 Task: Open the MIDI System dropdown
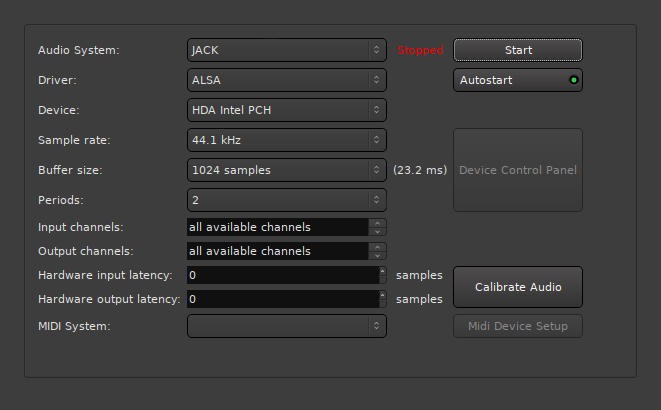[x=286, y=325]
